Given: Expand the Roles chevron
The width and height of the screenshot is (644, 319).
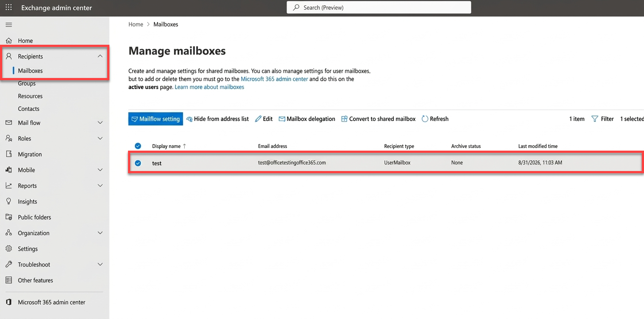Looking at the screenshot, I should [x=100, y=138].
